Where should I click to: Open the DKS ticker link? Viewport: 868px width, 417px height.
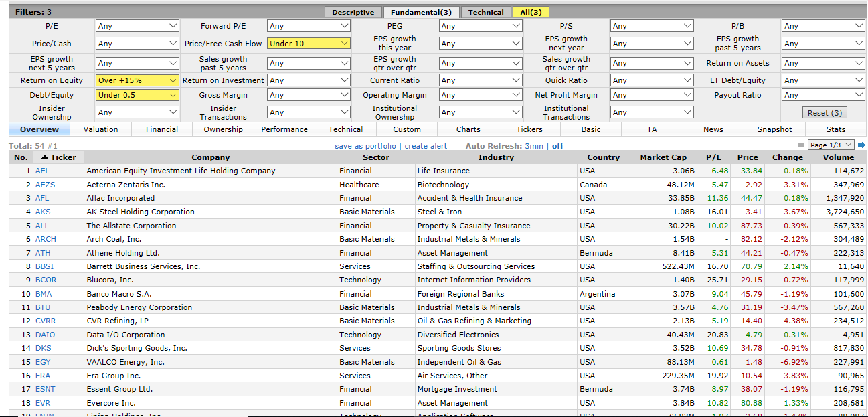pos(43,348)
